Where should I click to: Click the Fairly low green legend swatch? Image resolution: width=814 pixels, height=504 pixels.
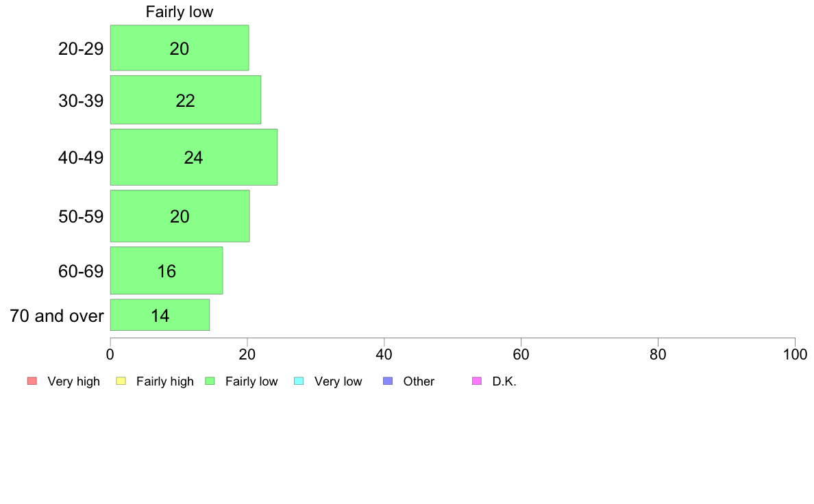coord(210,381)
